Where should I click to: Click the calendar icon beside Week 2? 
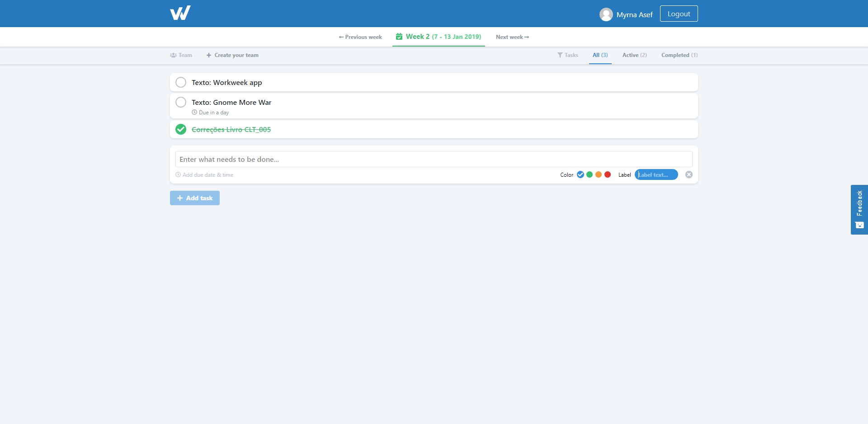(x=399, y=37)
